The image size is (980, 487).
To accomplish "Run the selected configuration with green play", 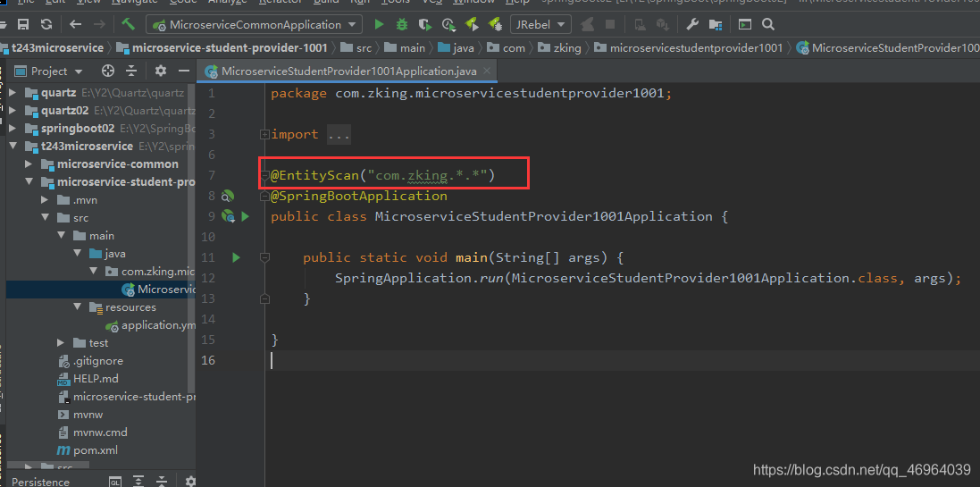I will tap(379, 25).
